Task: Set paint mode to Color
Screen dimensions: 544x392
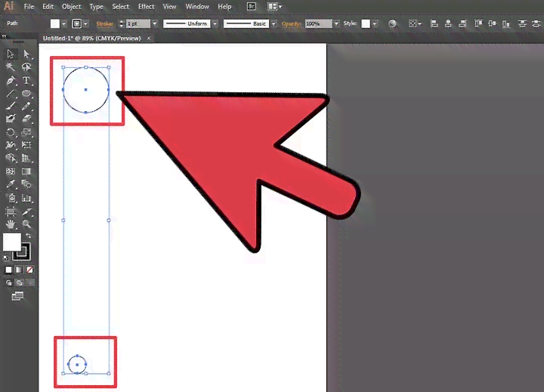Action: [8, 270]
